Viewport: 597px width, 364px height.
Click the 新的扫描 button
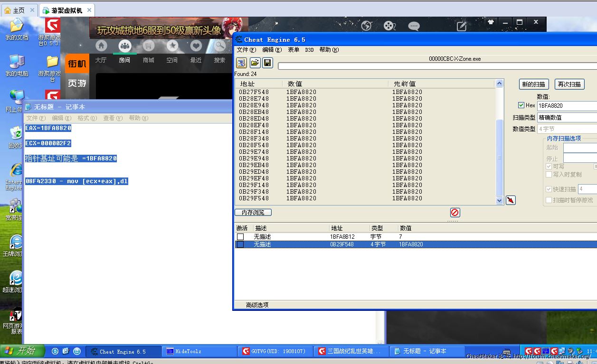pyautogui.click(x=534, y=84)
